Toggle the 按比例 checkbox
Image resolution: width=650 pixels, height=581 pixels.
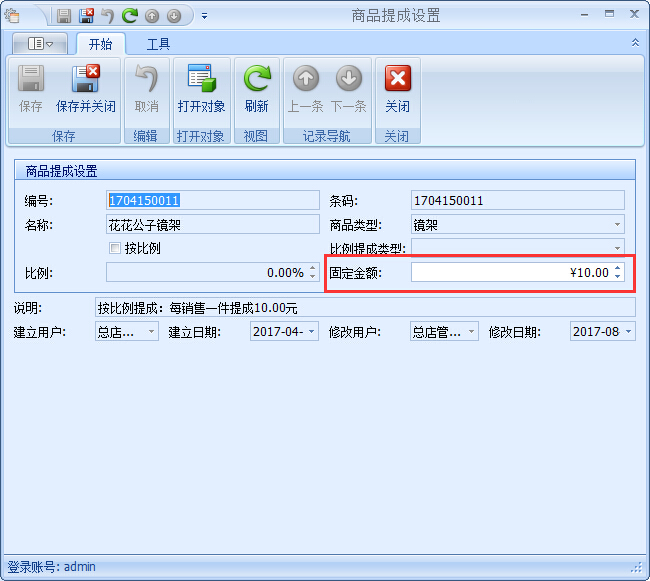point(115,248)
